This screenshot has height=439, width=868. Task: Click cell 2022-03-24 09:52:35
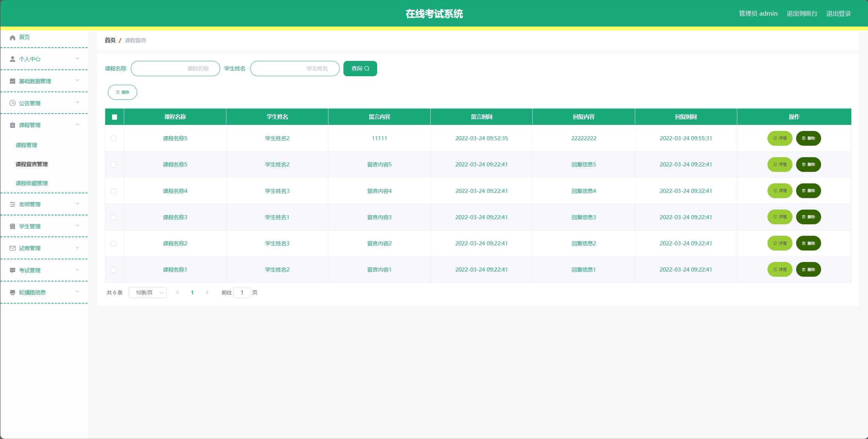click(x=481, y=138)
